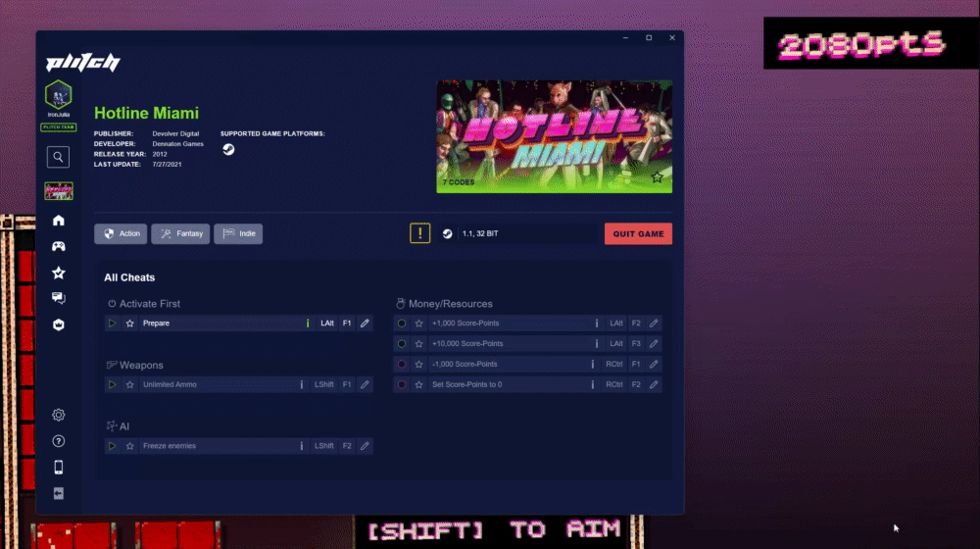Favorite the Freeze enemies cheat star
Image resolution: width=980 pixels, height=549 pixels.
(x=130, y=446)
